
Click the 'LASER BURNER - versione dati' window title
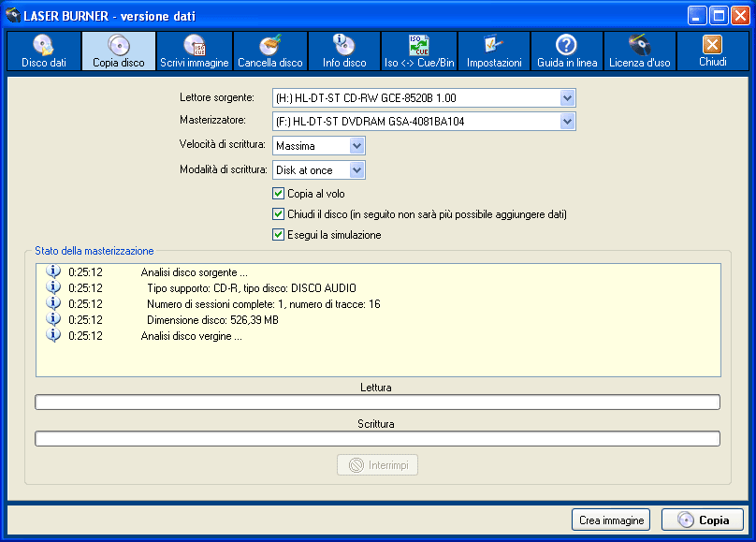109,16
